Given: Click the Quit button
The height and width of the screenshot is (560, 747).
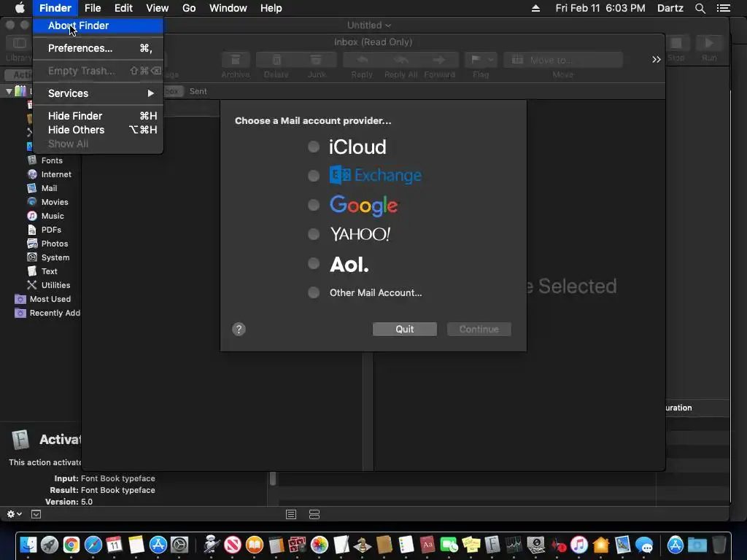Looking at the screenshot, I should 404,329.
